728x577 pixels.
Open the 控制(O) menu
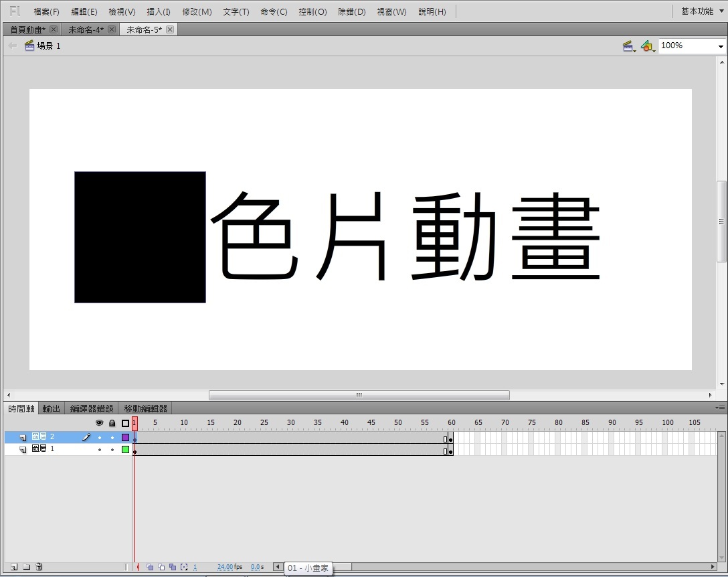coord(312,11)
